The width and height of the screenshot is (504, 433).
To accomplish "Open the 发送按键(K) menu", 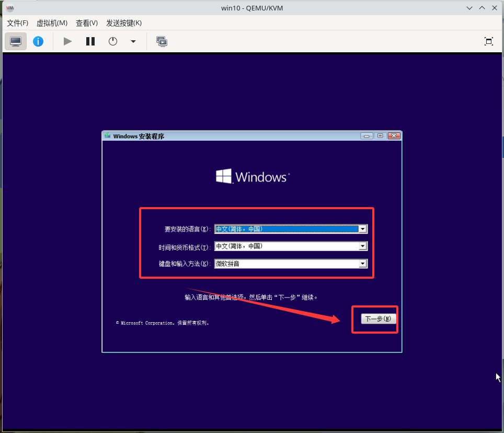I will (x=124, y=23).
